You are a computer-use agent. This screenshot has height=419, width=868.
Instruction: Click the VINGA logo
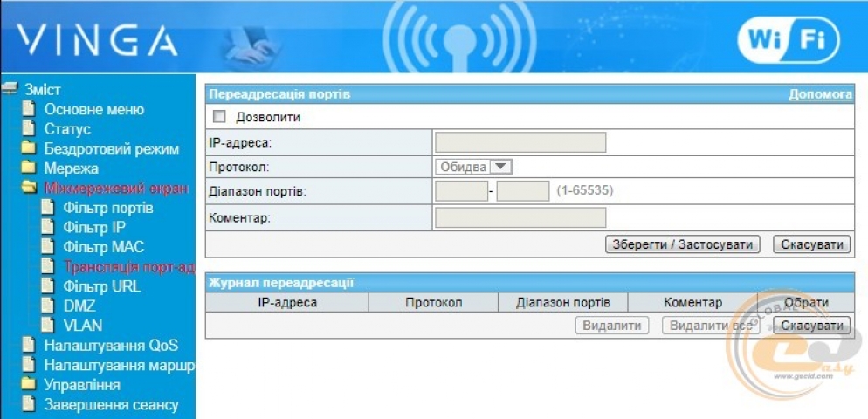coord(97,40)
